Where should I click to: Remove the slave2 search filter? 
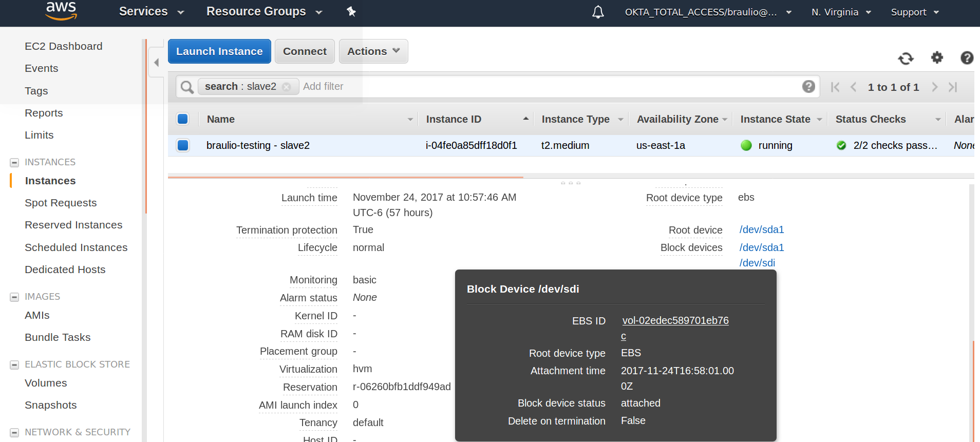(x=287, y=87)
